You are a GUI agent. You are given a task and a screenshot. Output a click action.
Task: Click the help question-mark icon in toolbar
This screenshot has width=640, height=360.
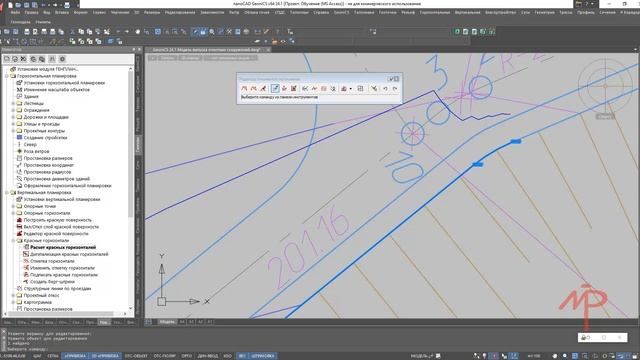(278, 31)
